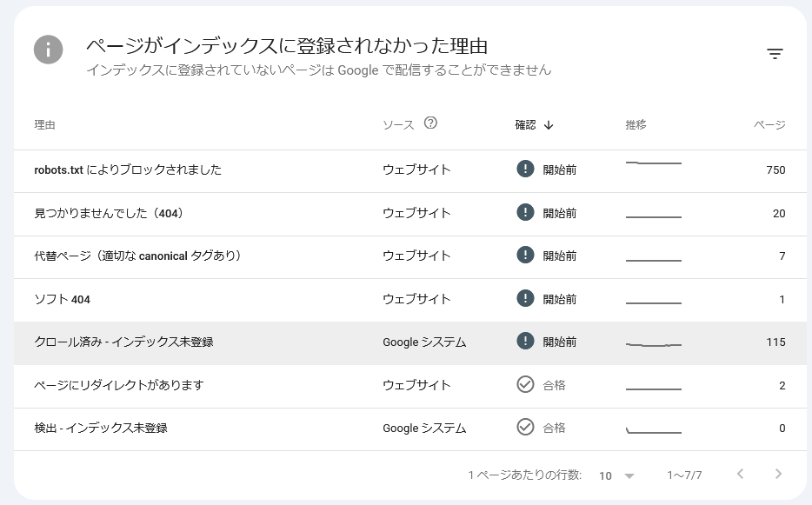Click the 開始前 status icon for robots.txt row
This screenshot has height=505, width=812.
pyautogui.click(x=525, y=169)
